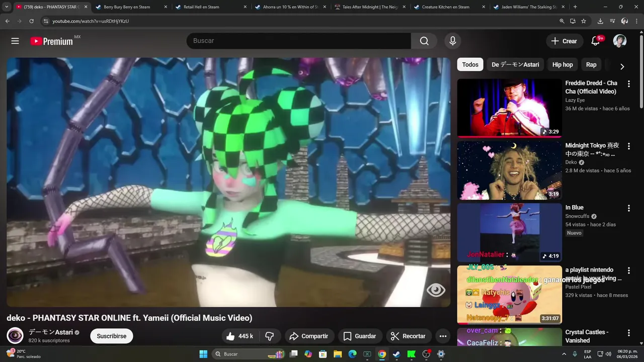This screenshot has height=362, width=644.
Task: Open the Crear create menu
Action: (565, 41)
